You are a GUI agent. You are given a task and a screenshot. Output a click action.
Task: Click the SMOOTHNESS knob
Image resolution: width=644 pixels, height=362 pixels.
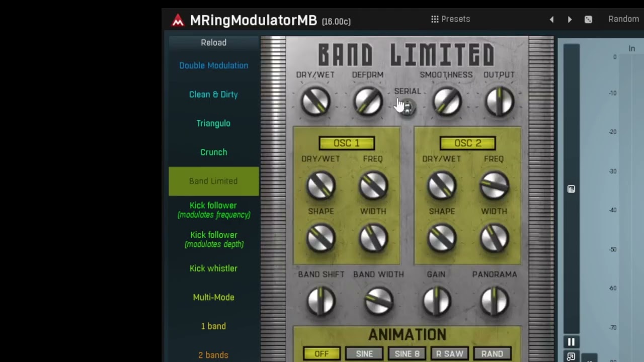pyautogui.click(x=447, y=102)
